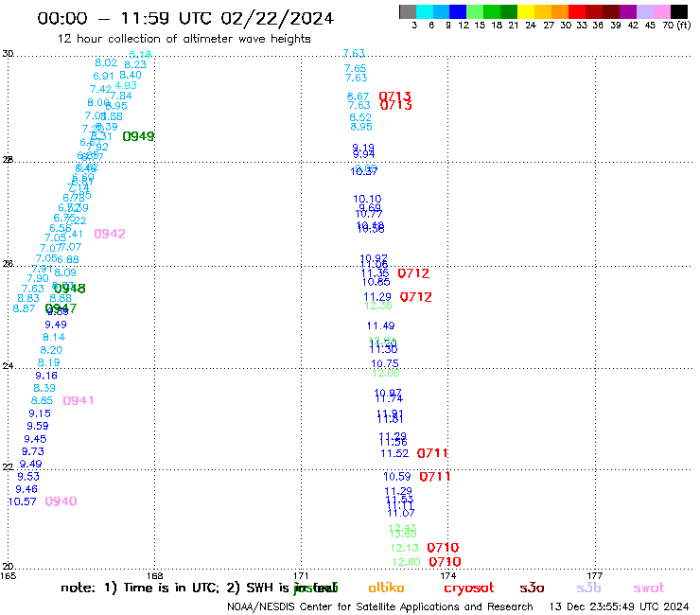Click the longitude axis label '171'
700x615 pixels.
(x=301, y=575)
